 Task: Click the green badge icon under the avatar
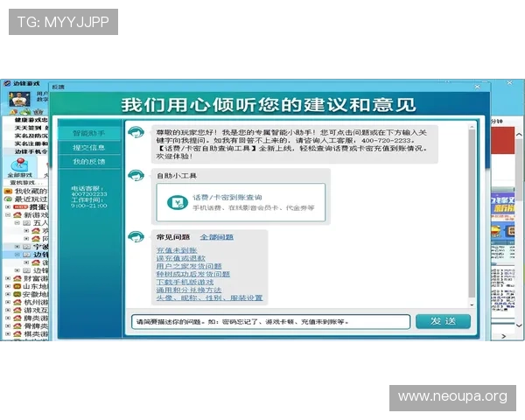(x=25, y=112)
